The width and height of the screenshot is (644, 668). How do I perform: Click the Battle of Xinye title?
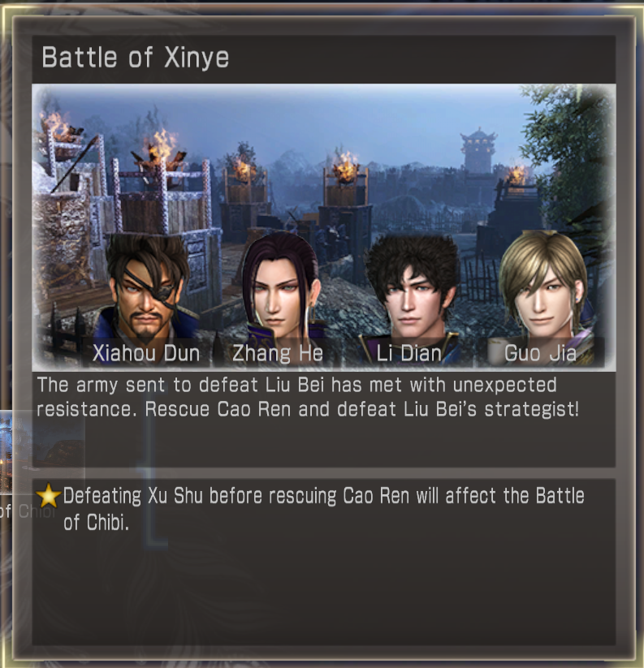[135, 58]
